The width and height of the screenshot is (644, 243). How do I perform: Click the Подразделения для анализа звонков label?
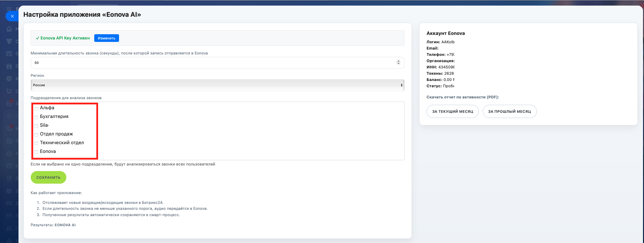(66, 98)
